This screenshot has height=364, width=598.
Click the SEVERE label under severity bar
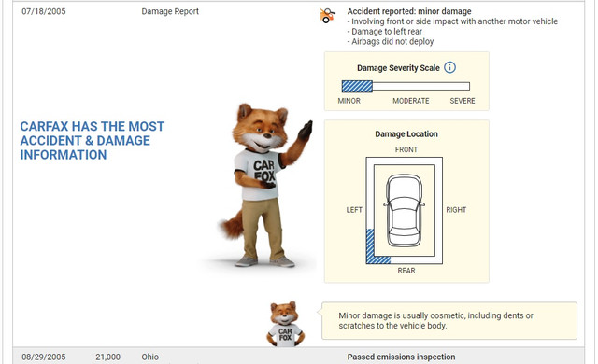pos(463,101)
